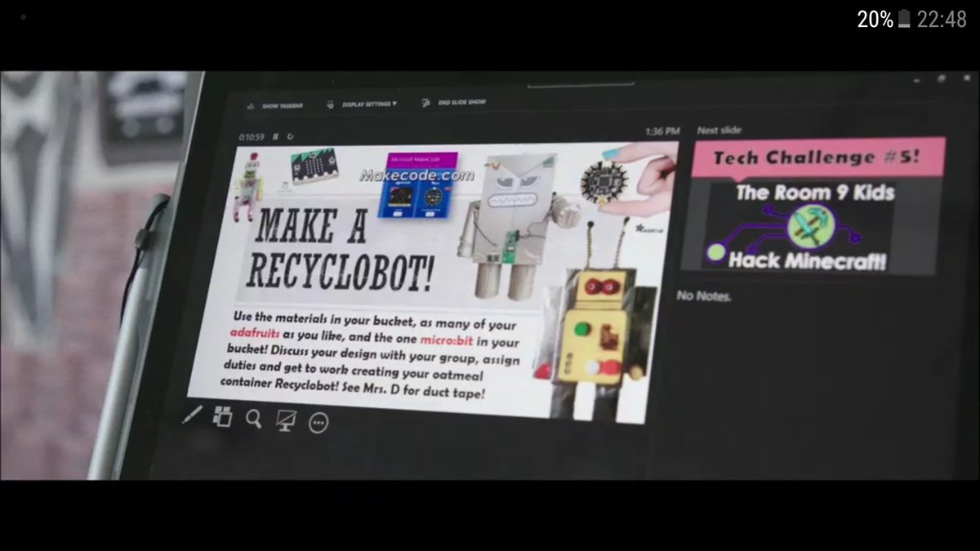Select the pen and laser pointer tool
The image size is (980, 551).
click(x=192, y=415)
